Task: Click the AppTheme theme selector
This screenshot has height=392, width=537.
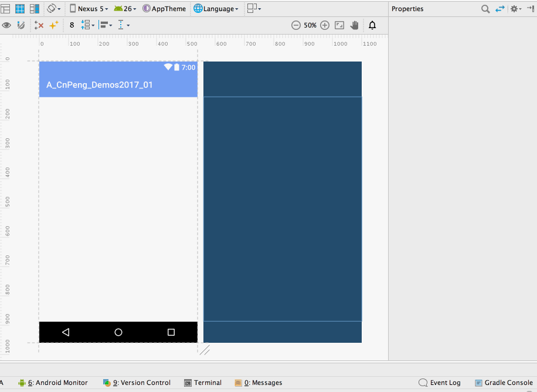Action: 164,9
